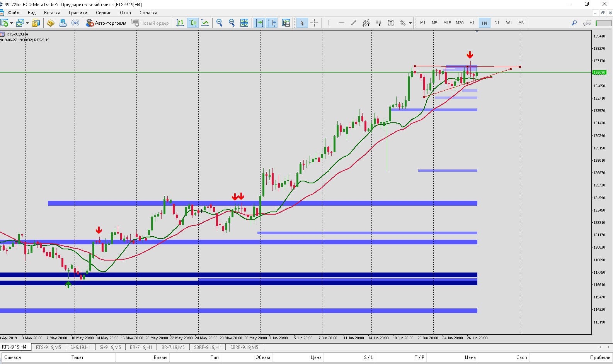Toggle the Navigator panel
613x364 pixels.
(x=63, y=23)
